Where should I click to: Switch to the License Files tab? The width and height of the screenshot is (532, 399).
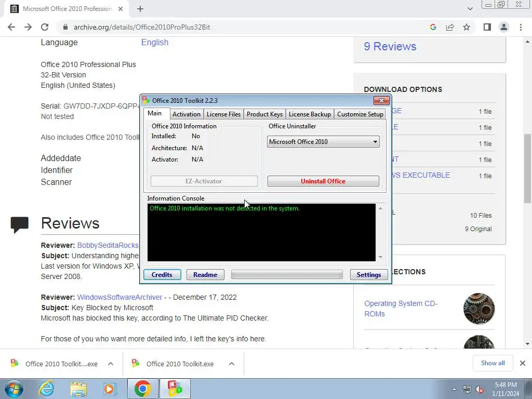[223, 114]
